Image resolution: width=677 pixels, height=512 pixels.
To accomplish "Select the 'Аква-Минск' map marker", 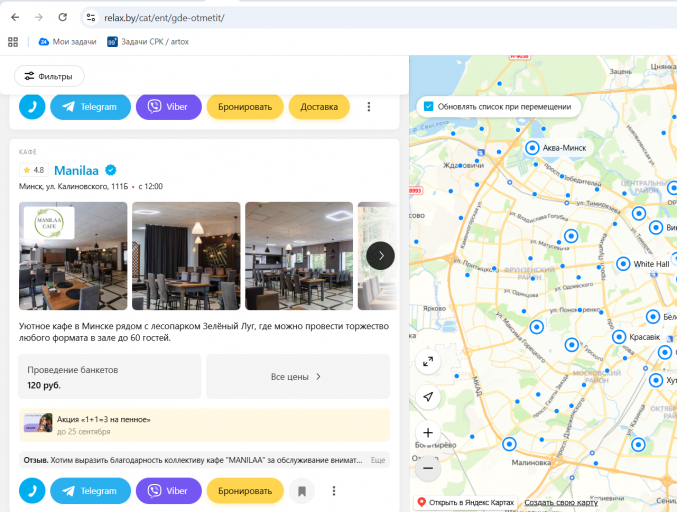I will click(532, 148).
